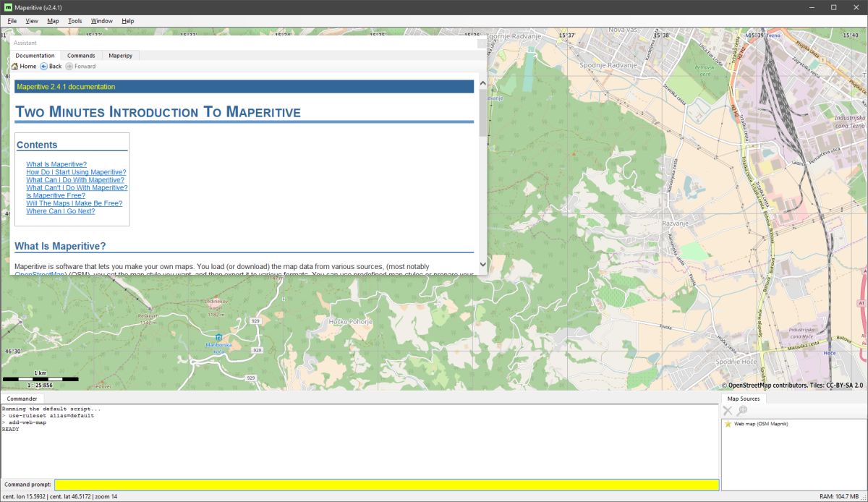
Task: Click the yellow Command prompt input field
Action: (386, 485)
